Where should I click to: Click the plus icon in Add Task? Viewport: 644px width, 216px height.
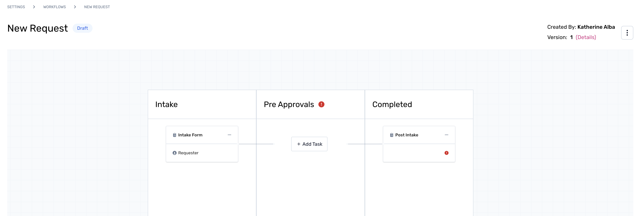click(x=299, y=144)
